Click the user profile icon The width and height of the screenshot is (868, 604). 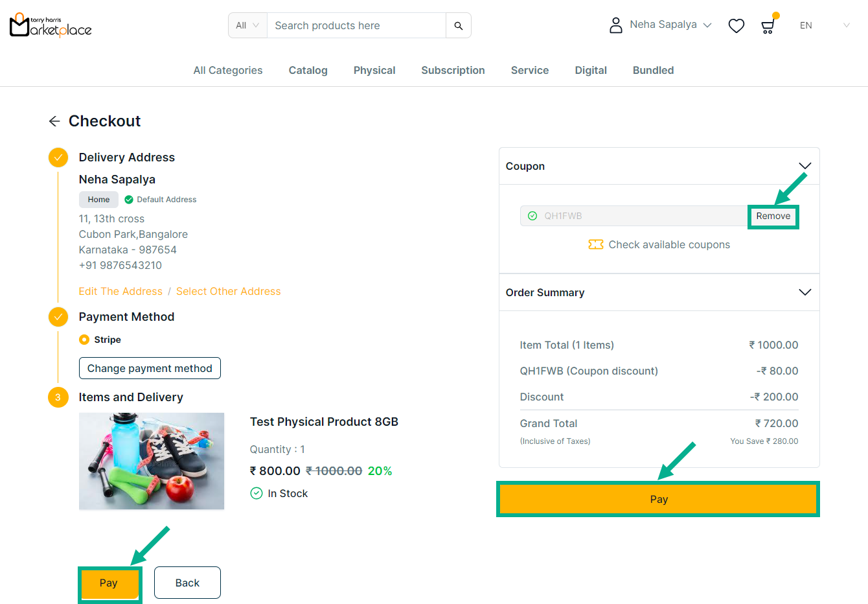tap(615, 25)
